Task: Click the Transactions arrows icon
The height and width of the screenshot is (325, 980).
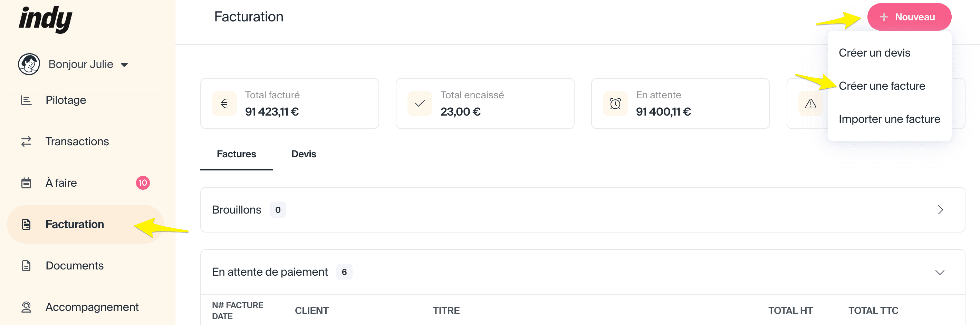Action: [26, 141]
